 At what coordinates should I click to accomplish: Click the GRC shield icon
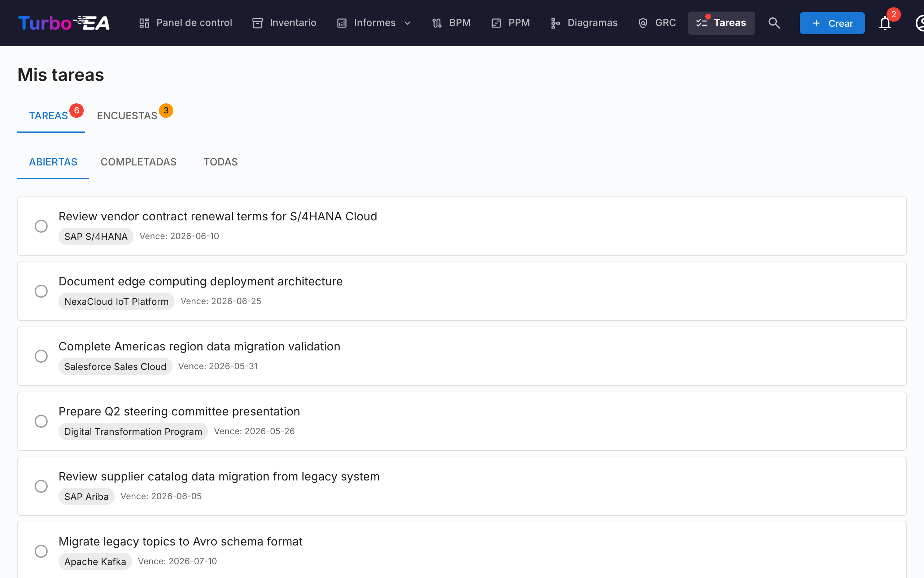coord(643,23)
